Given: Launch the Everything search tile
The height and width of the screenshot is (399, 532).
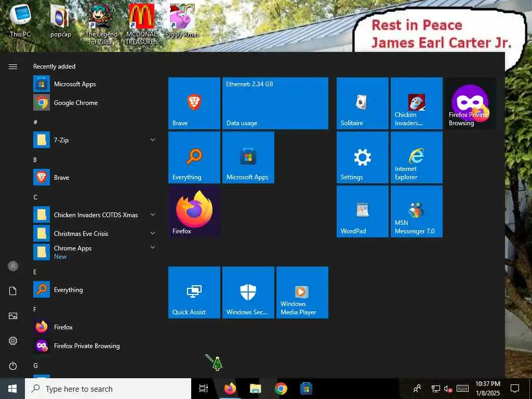Looking at the screenshot, I should coord(194,157).
